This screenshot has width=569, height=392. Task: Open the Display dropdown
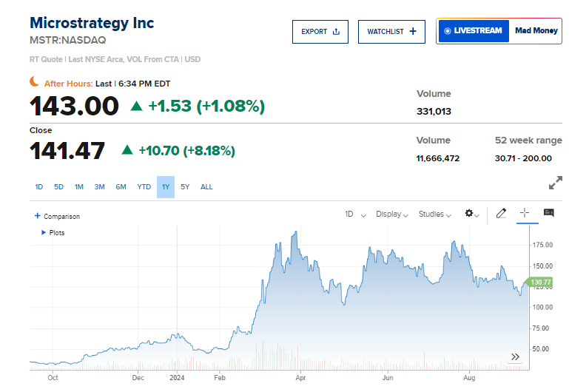pos(392,214)
